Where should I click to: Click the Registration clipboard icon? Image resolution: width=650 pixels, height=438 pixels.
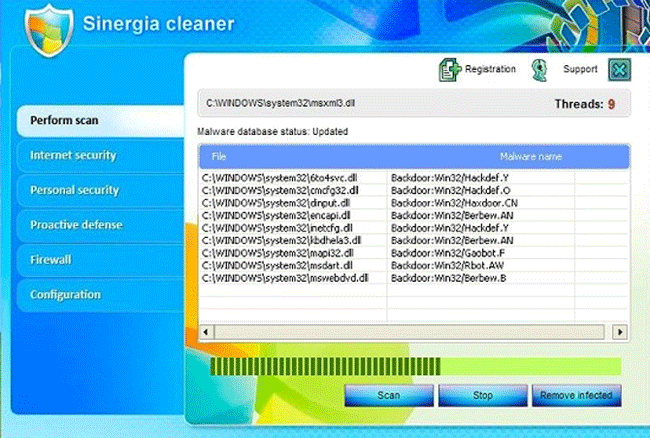(448, 70)
